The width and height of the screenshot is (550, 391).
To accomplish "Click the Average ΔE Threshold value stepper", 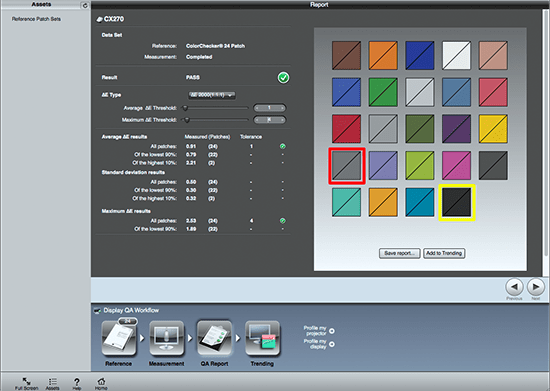I will [269, 108].
